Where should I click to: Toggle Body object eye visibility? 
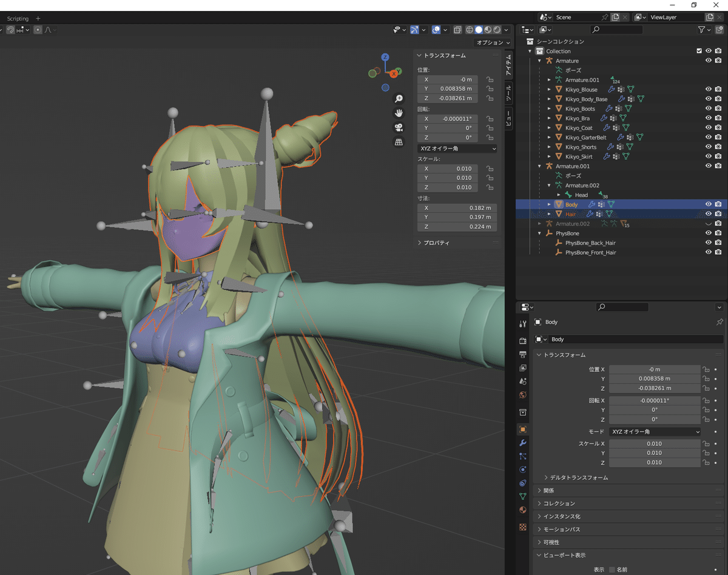(x=709, y=204)
